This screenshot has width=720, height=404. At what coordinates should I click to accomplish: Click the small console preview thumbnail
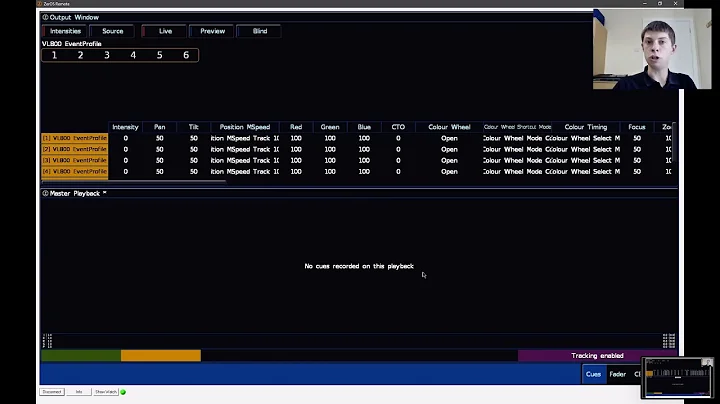pos(677,377)
